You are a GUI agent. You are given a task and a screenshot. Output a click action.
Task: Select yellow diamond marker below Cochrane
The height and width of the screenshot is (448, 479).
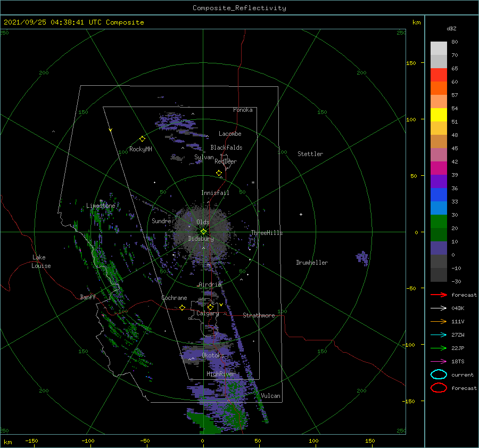182,308
